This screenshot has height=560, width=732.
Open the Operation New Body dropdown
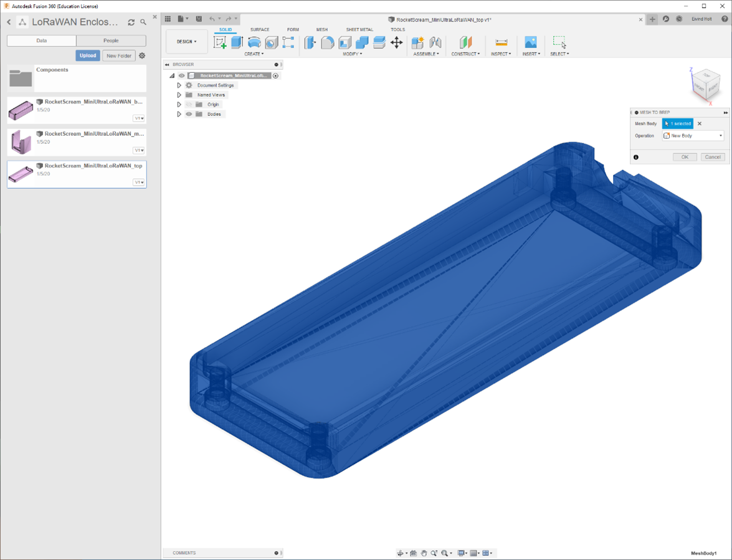[693, 136]
